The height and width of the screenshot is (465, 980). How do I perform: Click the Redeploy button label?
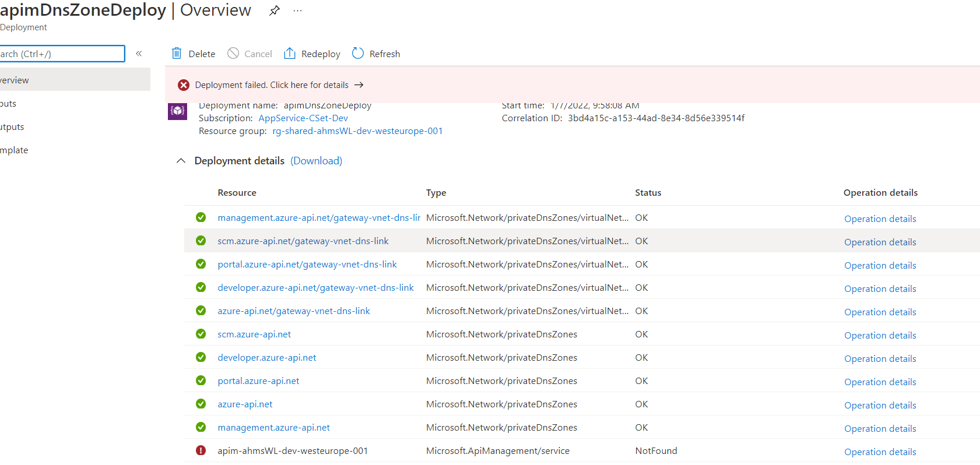pyautogui.click(x=321, y=54)
